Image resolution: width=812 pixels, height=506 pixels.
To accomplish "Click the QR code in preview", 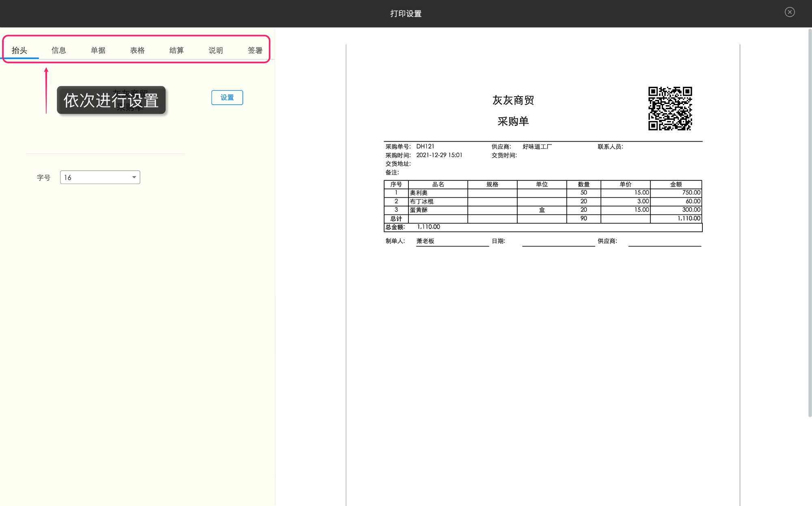I will pos(670,108).
